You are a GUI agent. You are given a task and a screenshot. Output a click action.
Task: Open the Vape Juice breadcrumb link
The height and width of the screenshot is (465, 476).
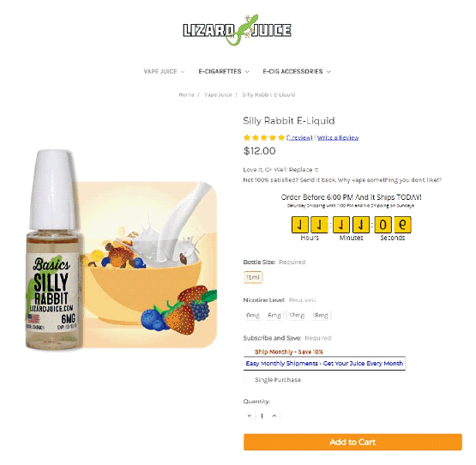pos(218,94)
